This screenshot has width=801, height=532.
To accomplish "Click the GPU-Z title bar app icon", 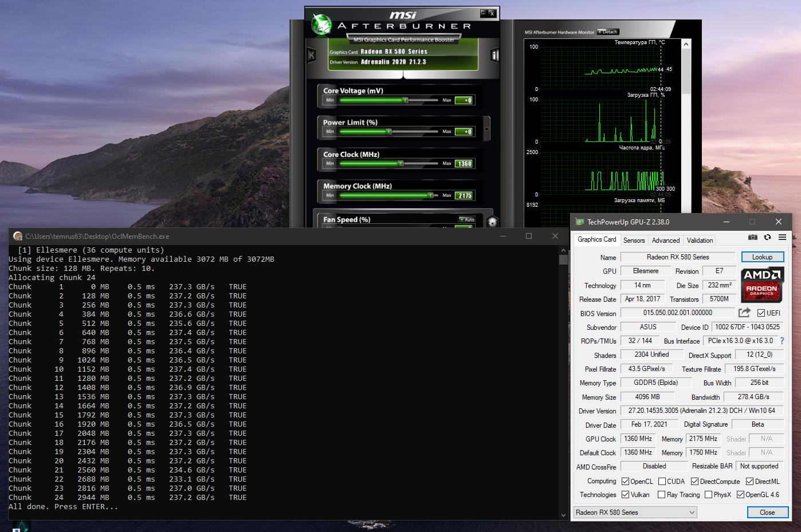I will click(580, 222).
